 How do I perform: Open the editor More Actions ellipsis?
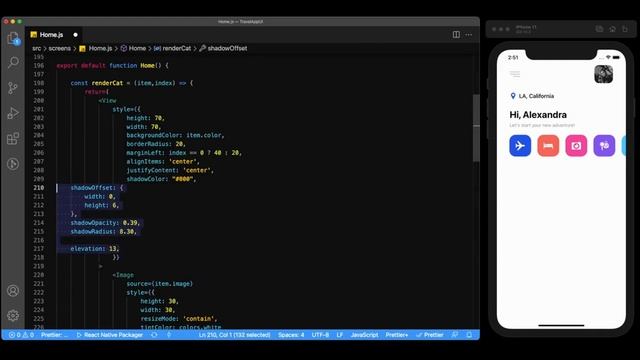469,35
